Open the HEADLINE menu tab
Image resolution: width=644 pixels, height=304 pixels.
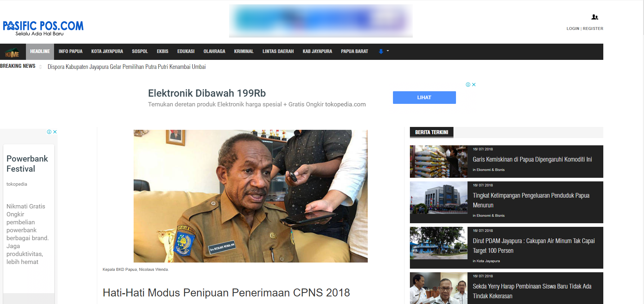40,52
